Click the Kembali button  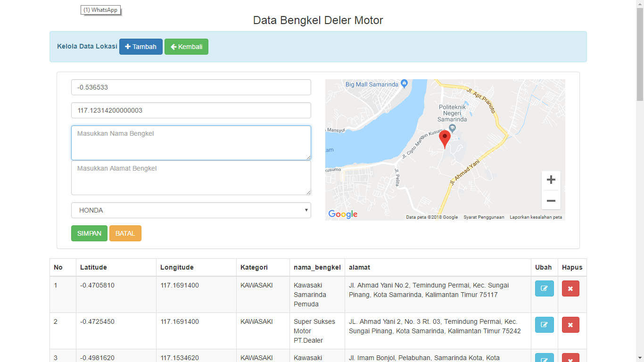[x=186, y=47]
